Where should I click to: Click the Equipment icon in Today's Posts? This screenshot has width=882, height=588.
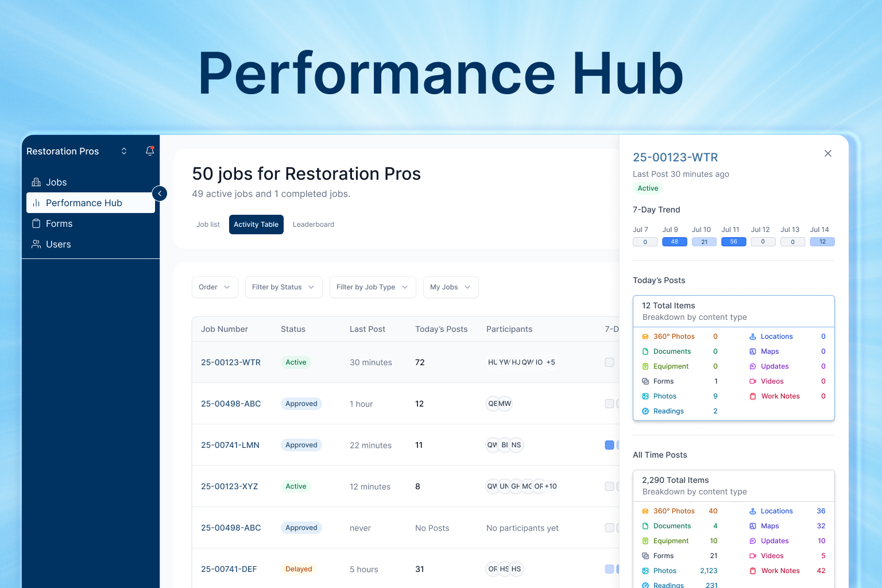[645, 366]
